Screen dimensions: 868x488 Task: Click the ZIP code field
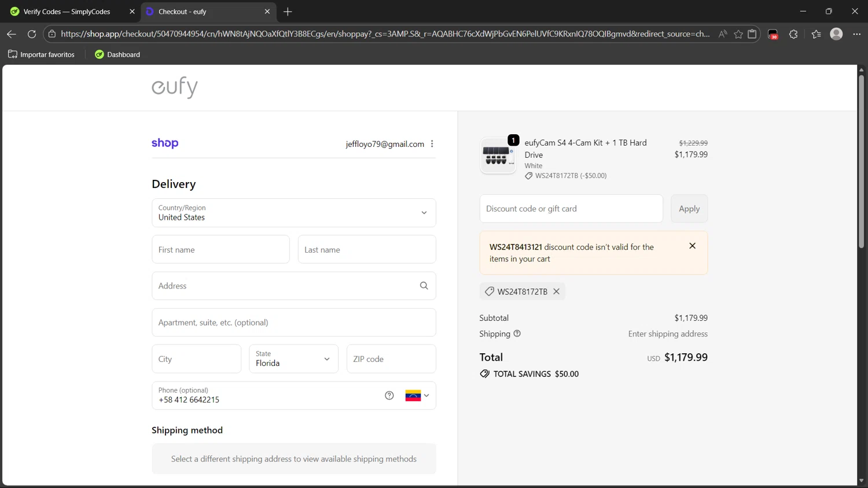pos(391,359)
